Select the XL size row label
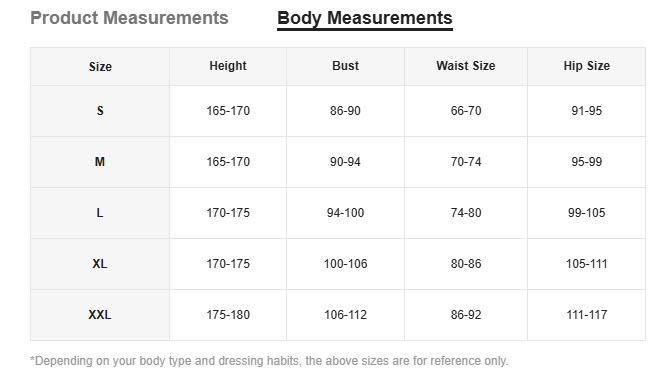 (x=100, y=264)
